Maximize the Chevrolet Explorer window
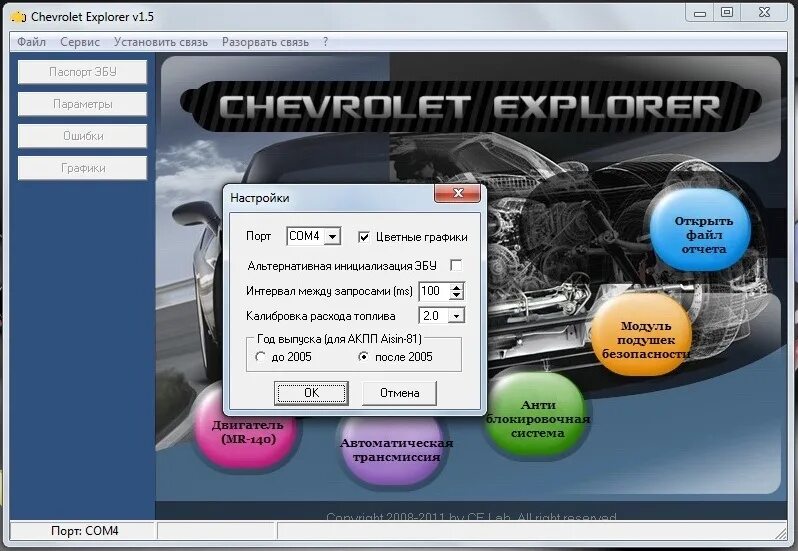 pos(727,13)
